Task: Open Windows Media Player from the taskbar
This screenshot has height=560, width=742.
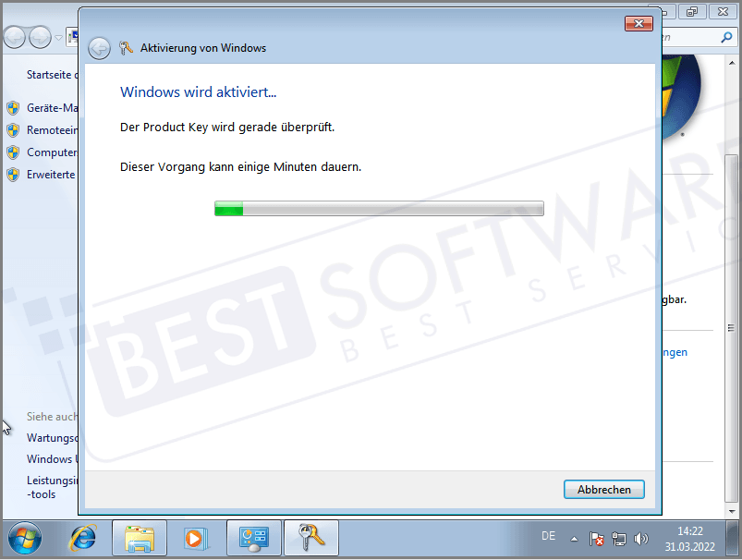Action: (196, 537)
